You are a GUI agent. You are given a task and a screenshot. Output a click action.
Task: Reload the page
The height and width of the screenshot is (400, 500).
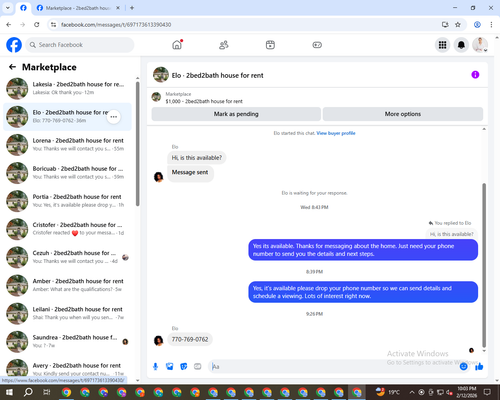[x=37, y=24]
